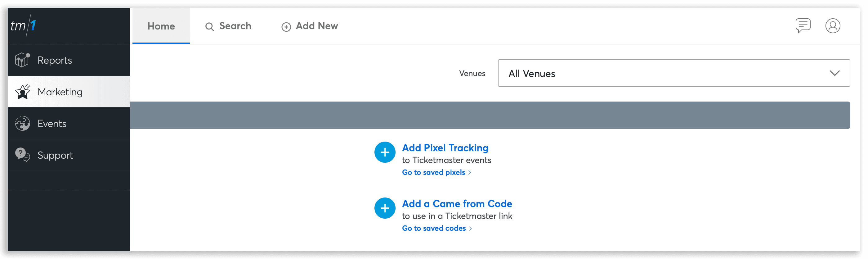
Task: Expand the All Venues dropdown
Action: click(x=673, y=73)
